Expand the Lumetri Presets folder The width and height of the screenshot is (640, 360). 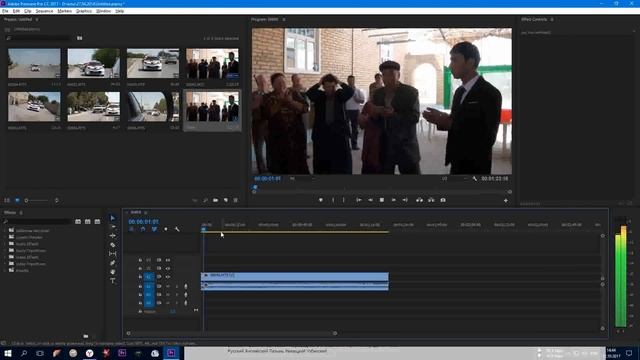pos(5,237)
